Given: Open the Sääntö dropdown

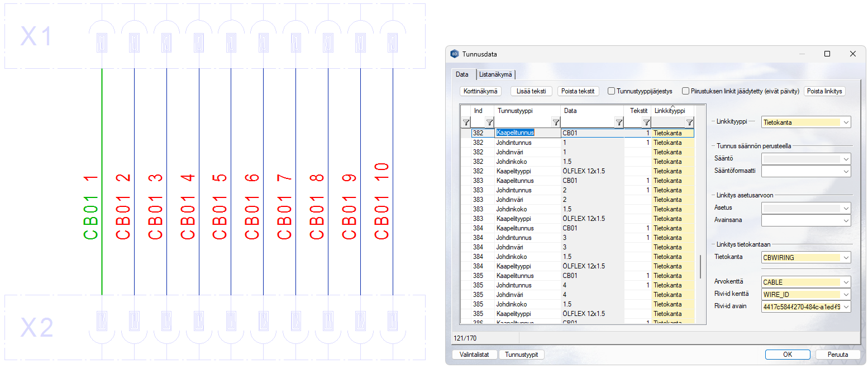Looking at the screenshot, I should [847, 159].
